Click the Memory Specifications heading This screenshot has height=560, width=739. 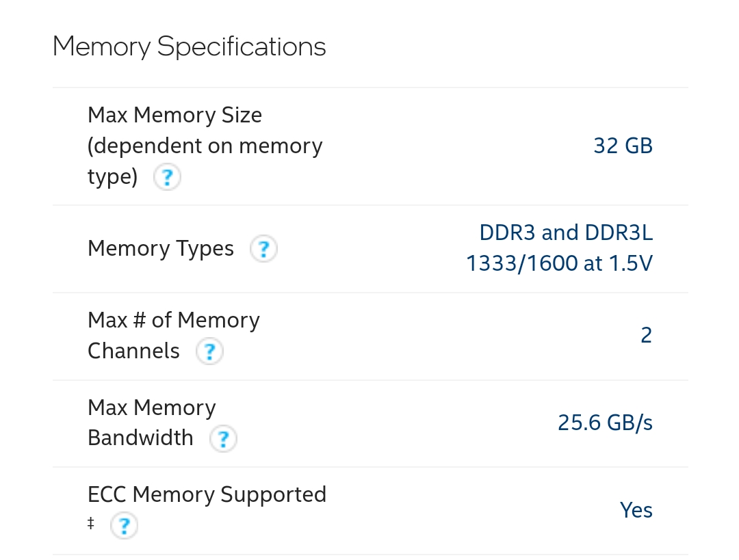[189, 46]
